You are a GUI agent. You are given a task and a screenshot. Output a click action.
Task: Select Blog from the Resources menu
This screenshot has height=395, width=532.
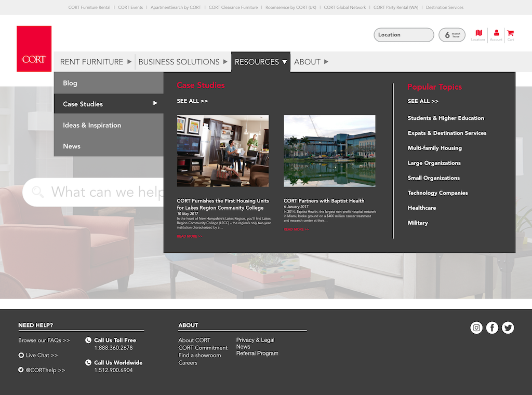[70, 83]
